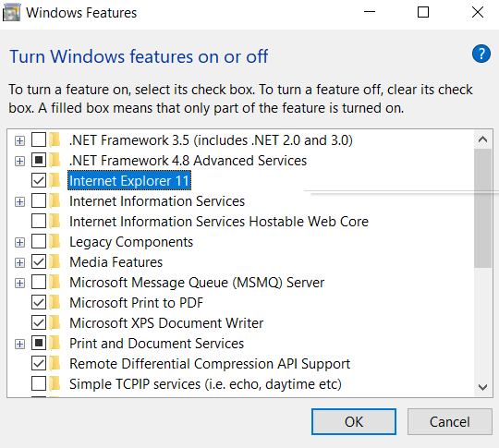This screenshot has height=448, width=499.
Task: Open the blue help question mark icon
Action: tap(481, 54)
